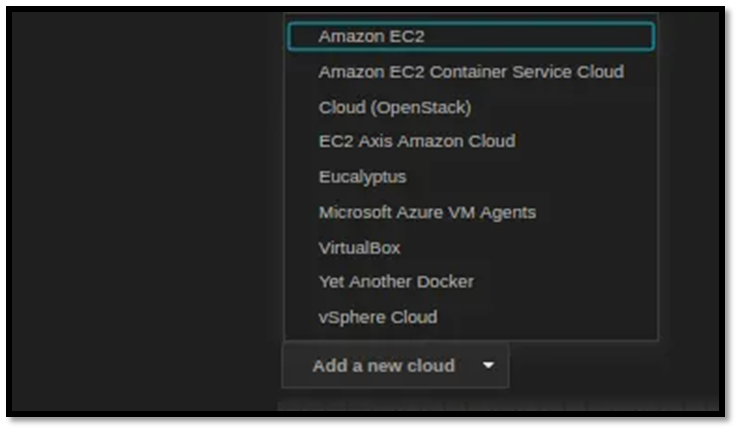Select Amazon EC2 from the cloud list
Viewport: 741px width, 432px height.
click(372, 36)
